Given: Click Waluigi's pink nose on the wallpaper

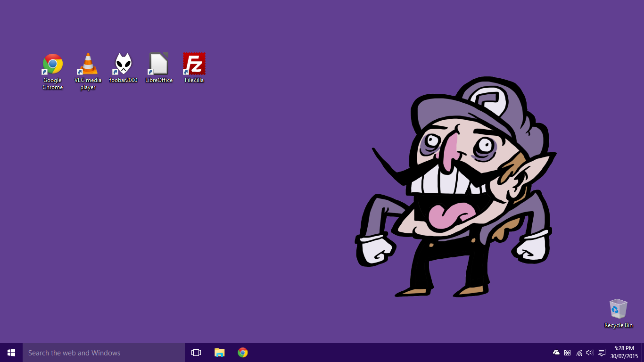Looking at the screenshot, I should pyautogui.click(x=447, y=150).
